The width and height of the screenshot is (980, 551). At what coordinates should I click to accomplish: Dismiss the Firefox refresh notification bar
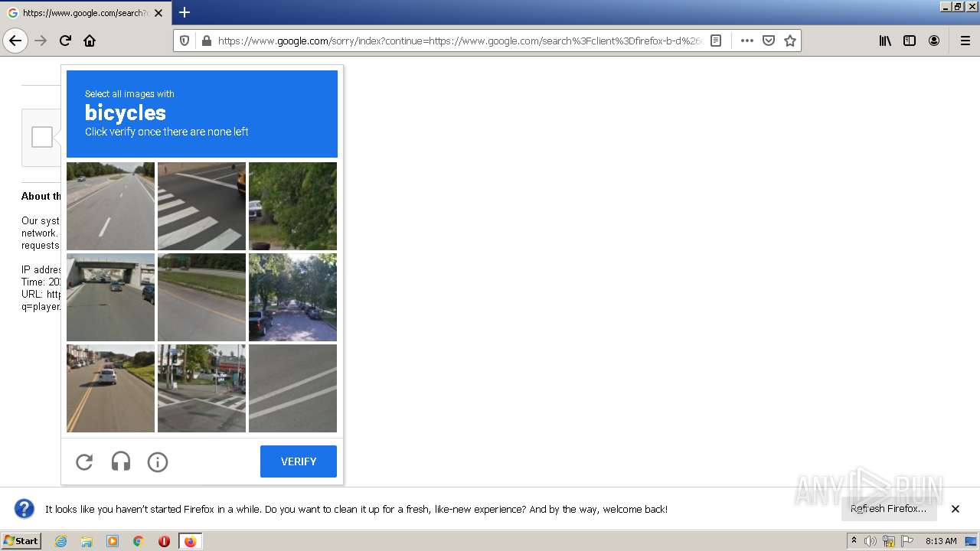(x=955, y=509)
